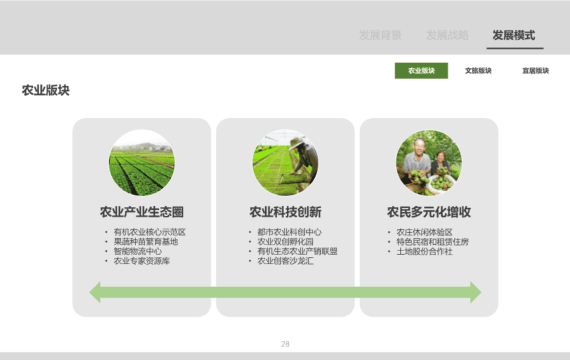Select bullet 农业创客沙龙汇

tap(285, 261)
